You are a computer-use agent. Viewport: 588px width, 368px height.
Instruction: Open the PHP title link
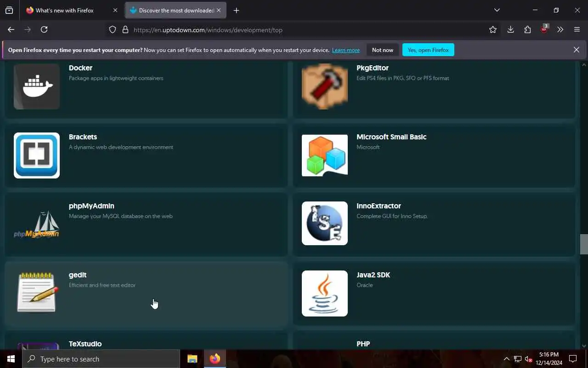[363, 344]
